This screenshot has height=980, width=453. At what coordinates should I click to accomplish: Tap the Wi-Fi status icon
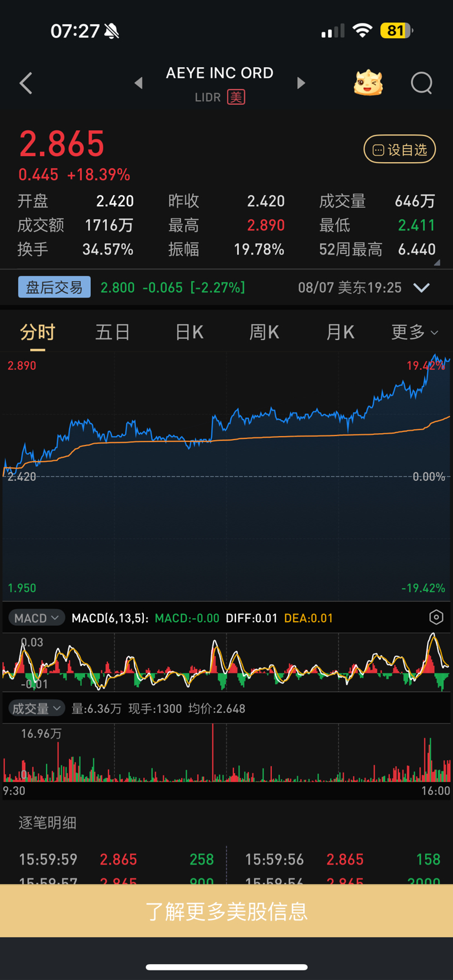pyautogui.click(x=362, y=31)
